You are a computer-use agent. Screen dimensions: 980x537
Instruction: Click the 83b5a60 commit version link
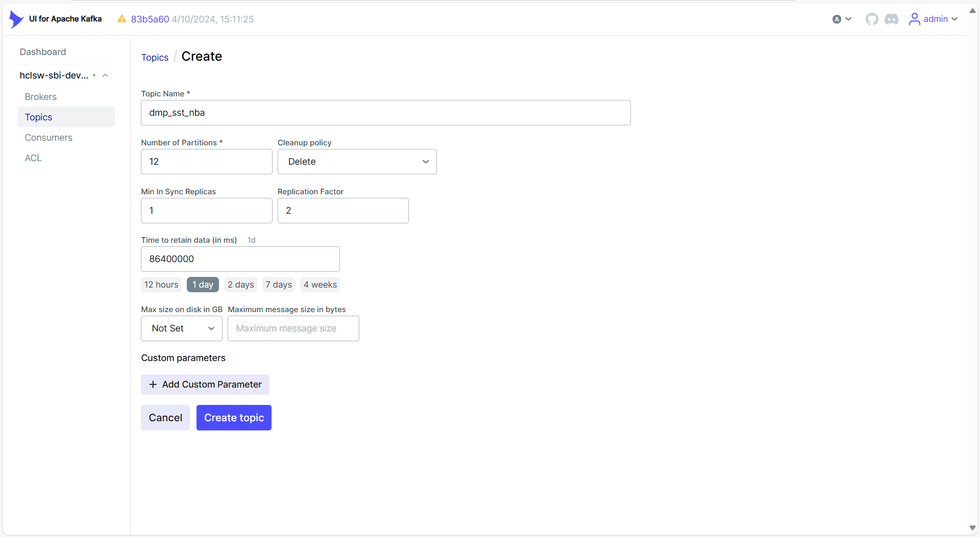pos(150,19)
